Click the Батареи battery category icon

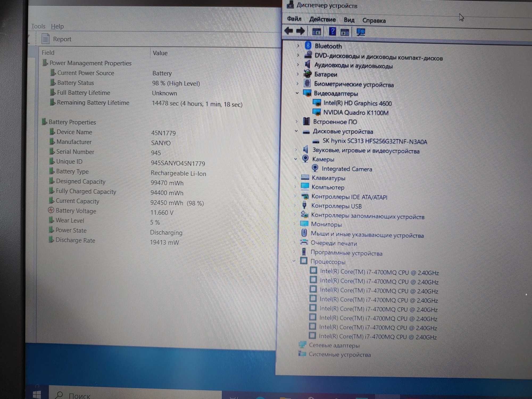click(307, 74)
